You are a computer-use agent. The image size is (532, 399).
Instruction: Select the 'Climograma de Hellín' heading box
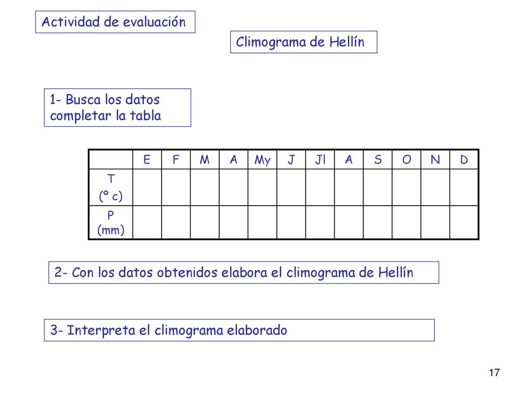(303, 42)
